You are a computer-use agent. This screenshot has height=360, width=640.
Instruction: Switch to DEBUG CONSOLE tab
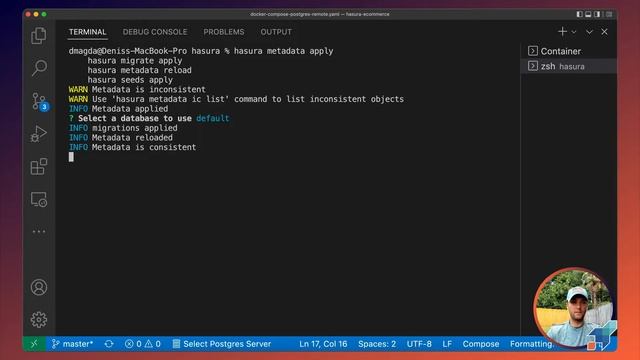click(155, 32)
